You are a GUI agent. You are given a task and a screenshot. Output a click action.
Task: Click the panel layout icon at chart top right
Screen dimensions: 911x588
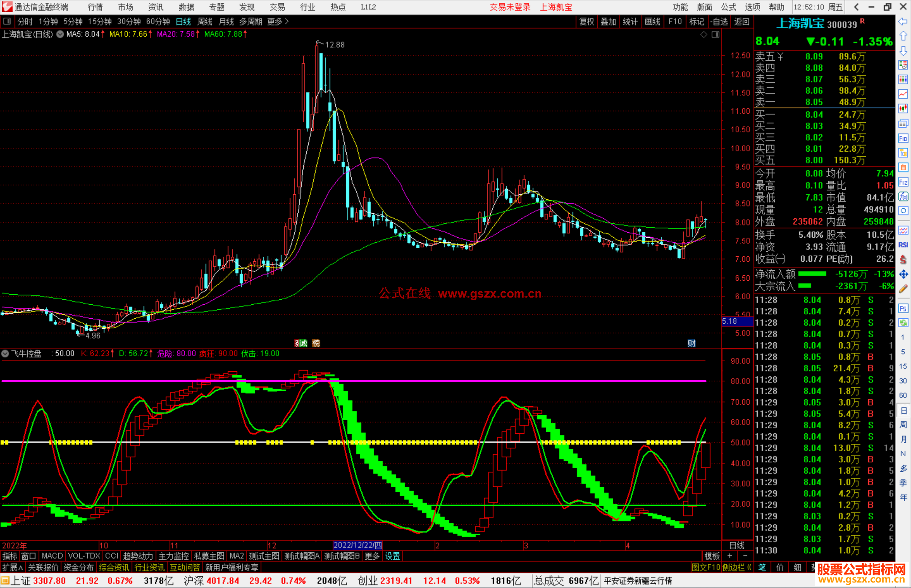(x=715, y=35)
